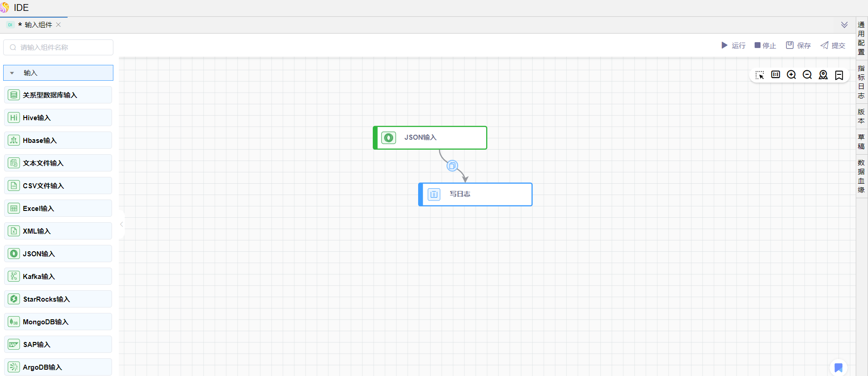The image size is (868, 376).
Task: Click the copy icon on the connector
Action: tap(452, 166)
